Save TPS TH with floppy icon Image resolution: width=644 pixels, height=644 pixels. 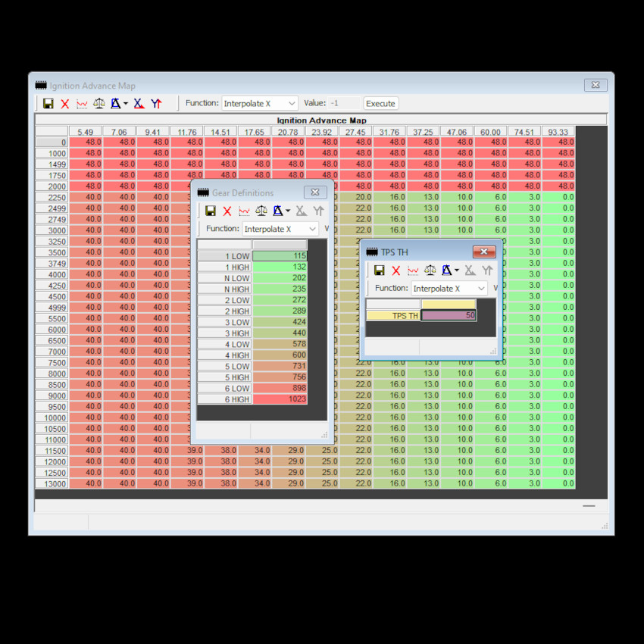[379, 270]
